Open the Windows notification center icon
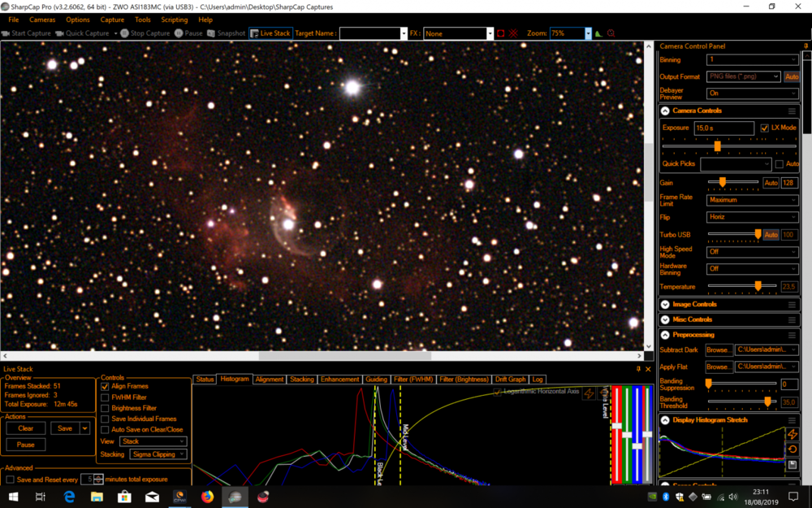Image resolution: width=812 pixels, height=508 pixels. 793,497
